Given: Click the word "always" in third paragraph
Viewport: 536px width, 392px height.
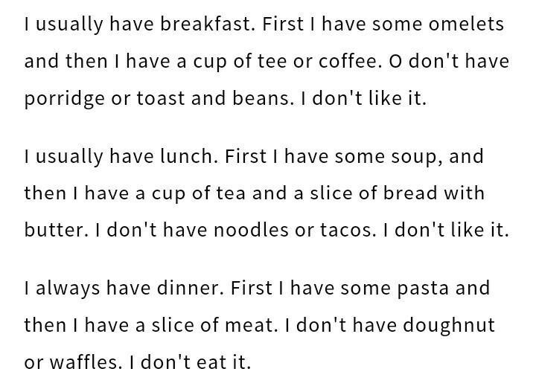Looking at the screenshot, I should [68, 289].
